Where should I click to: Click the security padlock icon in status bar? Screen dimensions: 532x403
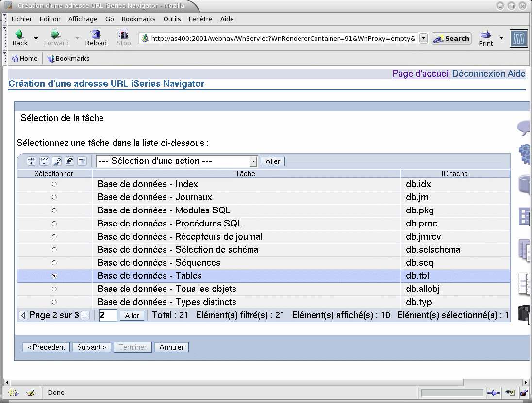(524, 393)
